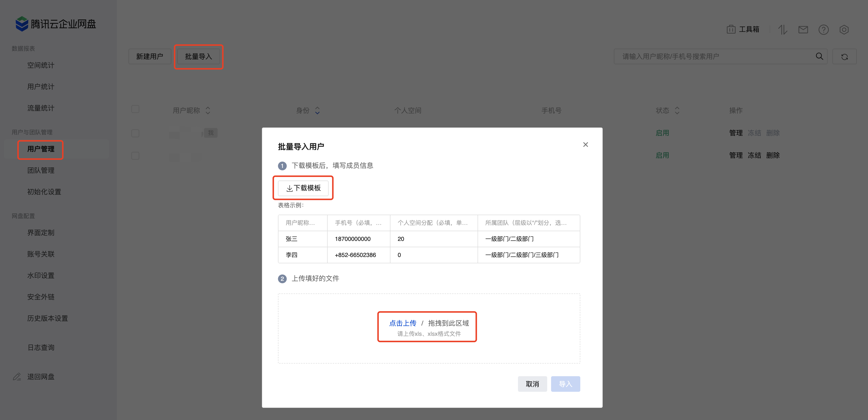Sort by 用户昵称 column arrows

(208, 110)
